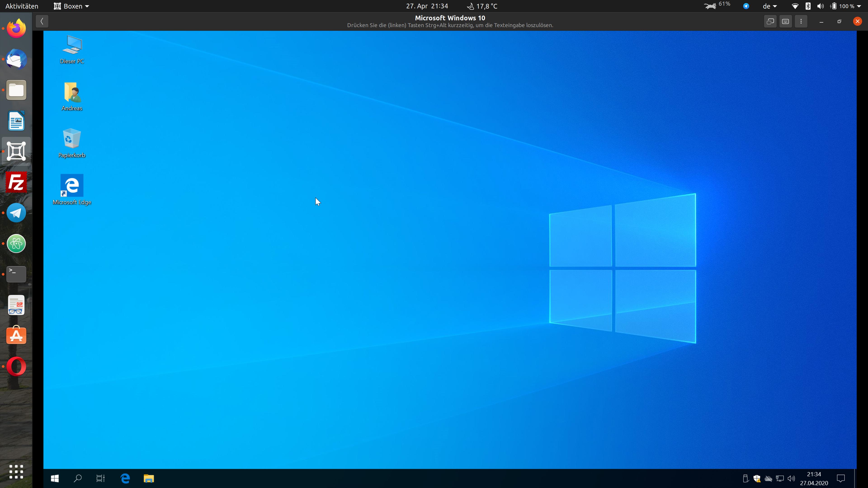Click the speaker volume icon in top bar

tap(821, 6)
